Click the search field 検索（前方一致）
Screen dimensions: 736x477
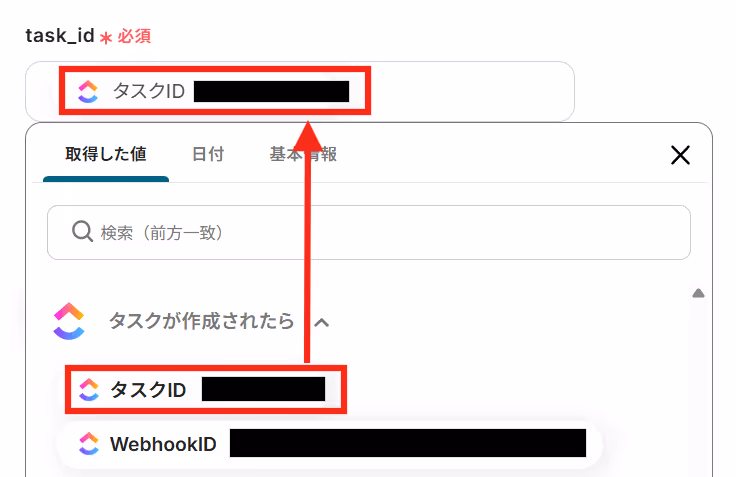pos(369,232)
